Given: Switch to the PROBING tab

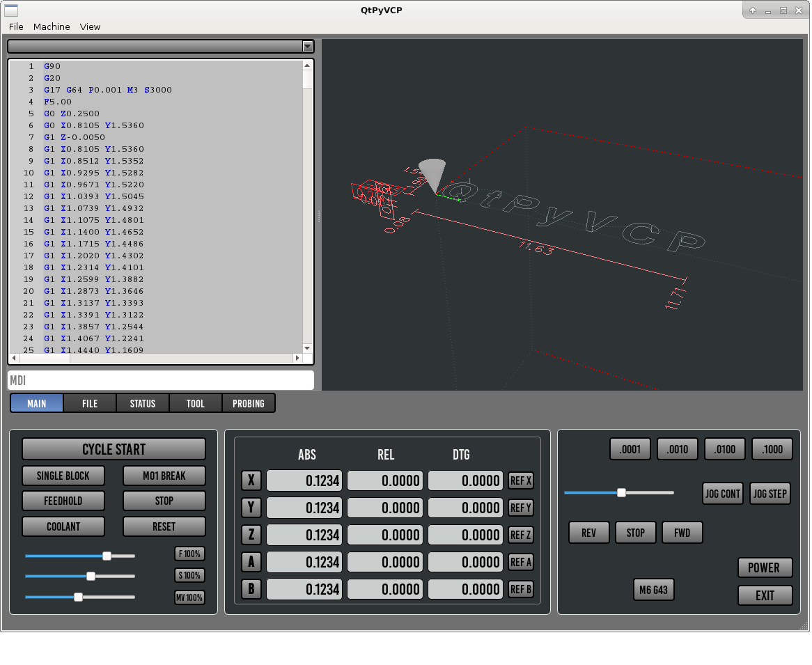Looking at the screenshot, I should click(x=249, y=403).
